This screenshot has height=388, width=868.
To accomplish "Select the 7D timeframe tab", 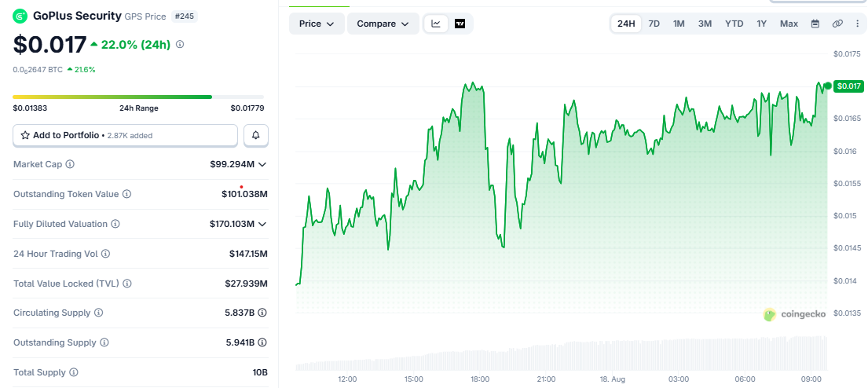I will point(654,24).
